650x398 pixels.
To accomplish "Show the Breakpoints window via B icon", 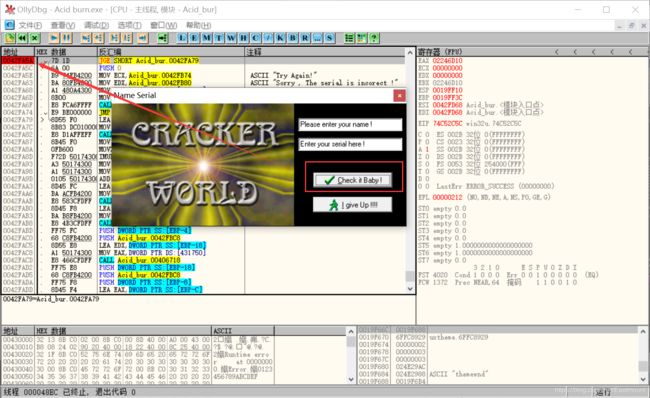I will coord(293,38).
